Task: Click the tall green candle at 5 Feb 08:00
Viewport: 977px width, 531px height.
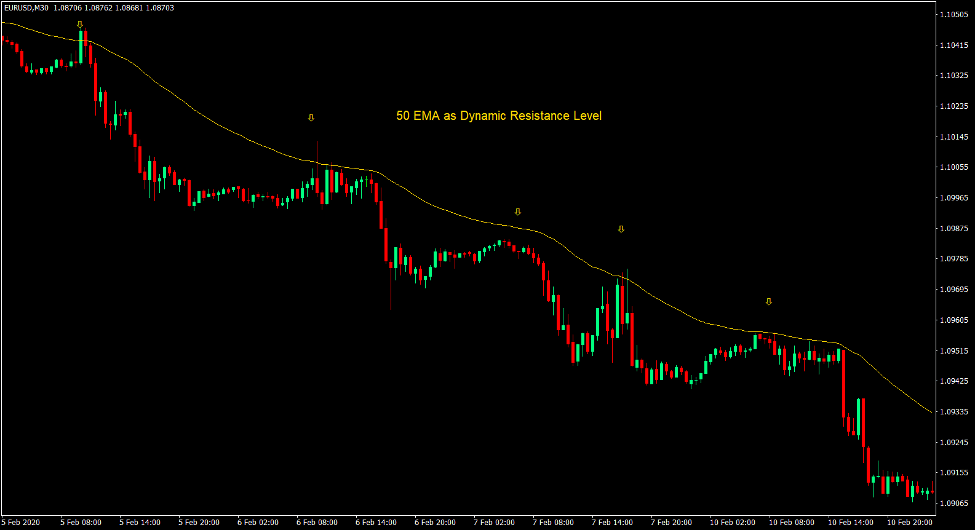Action: point(84,47)
